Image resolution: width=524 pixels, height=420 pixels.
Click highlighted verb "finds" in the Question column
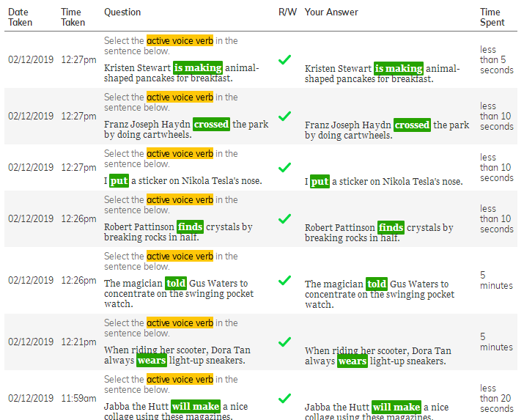click(x=190, y=227)
